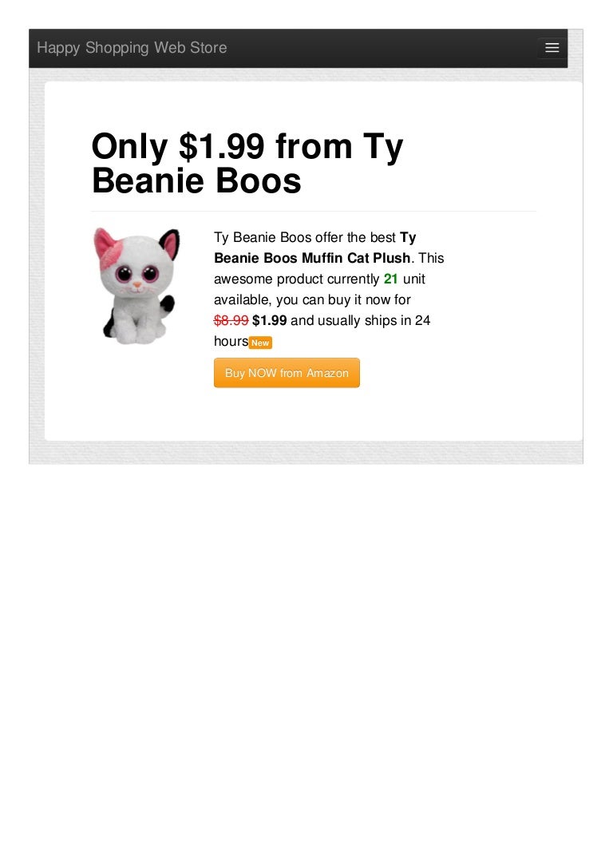
Task: Click the Buy NOW from Amazon button
Action: (287, 373)
